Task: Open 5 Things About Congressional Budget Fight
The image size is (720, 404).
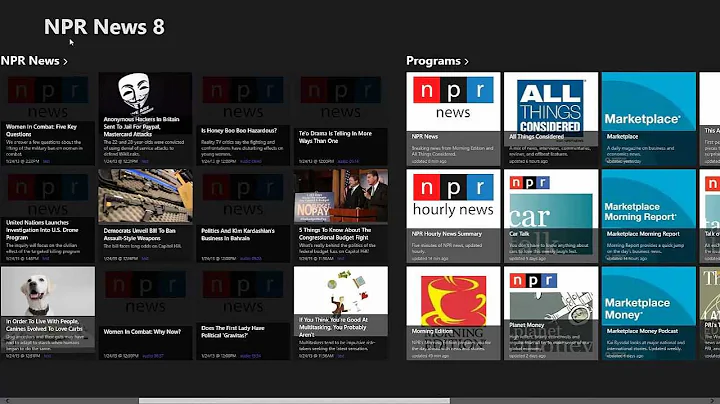Action: (341, 216)
